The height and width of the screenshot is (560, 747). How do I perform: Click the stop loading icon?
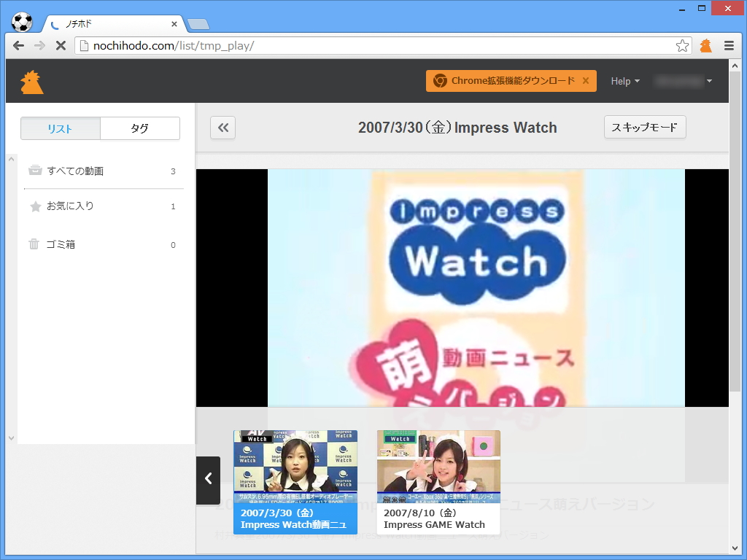pos(61,45)
